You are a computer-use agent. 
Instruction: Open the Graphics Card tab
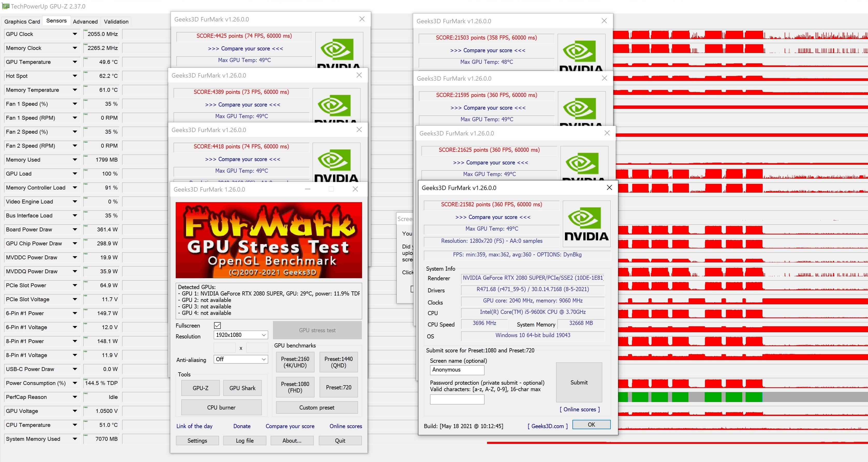pos(22,21)
